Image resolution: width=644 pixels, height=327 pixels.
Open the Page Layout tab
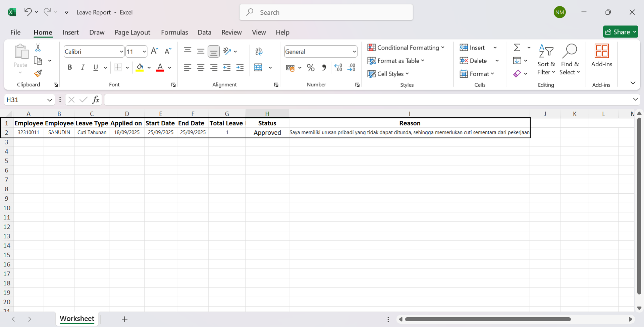(132, 32)
